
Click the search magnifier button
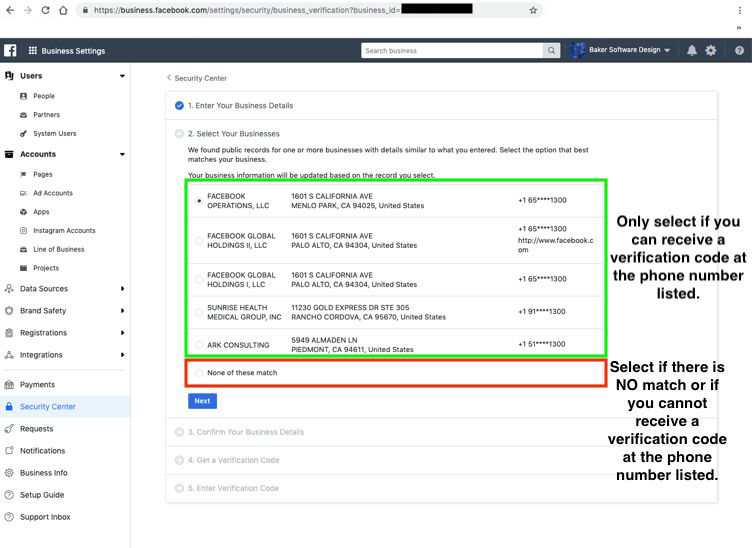[552, 50]
